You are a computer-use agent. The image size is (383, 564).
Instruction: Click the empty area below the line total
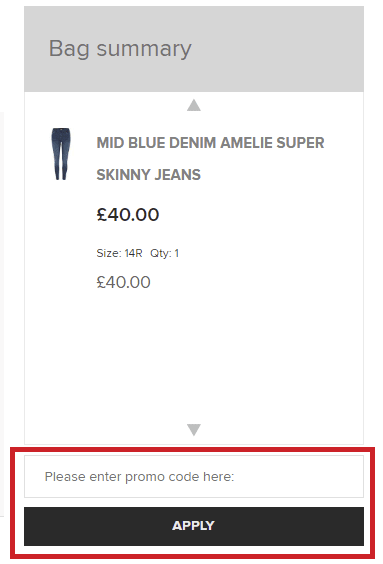194,356
